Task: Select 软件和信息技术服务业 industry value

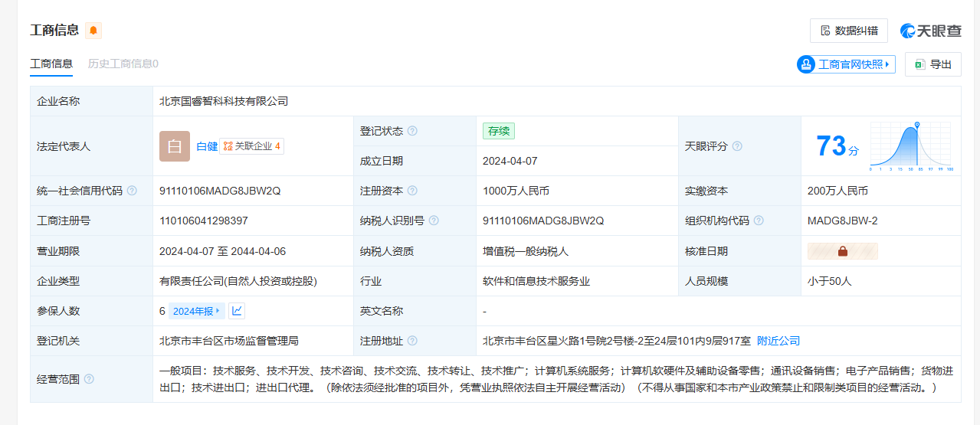Action: click(x=536, y=281)
